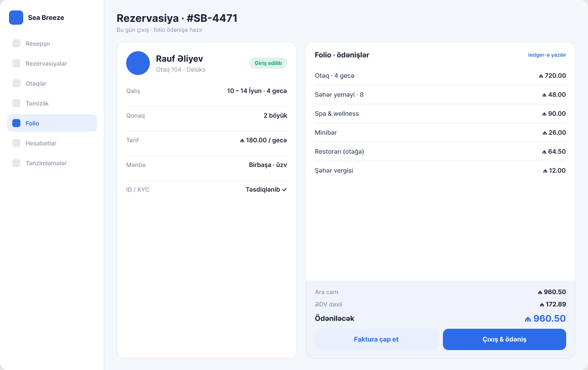Select the Folio menu item

point(52,123)
